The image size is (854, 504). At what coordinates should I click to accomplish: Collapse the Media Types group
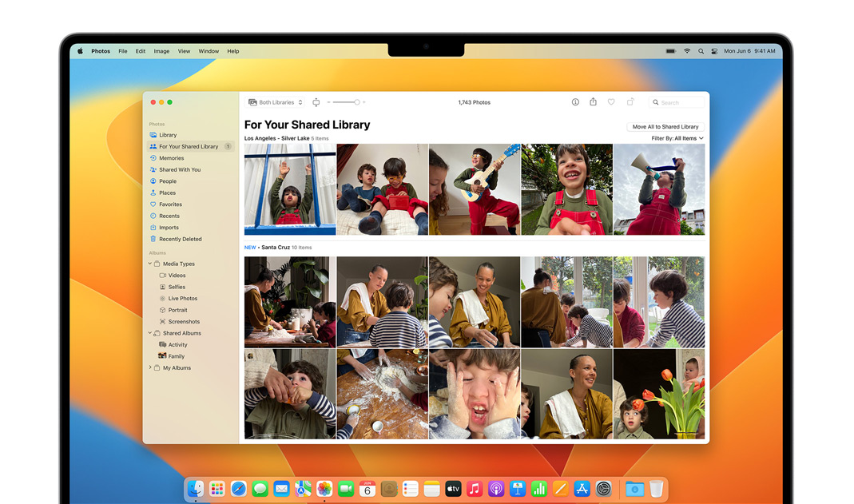(x=150, y=264)
